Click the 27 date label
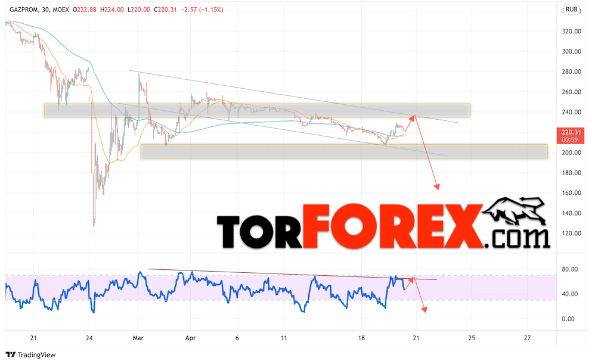The image size is (592, 364). point(527,338)
